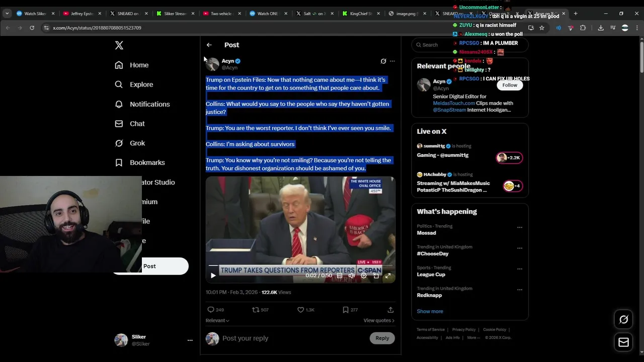
Task: Open Bookmarks in the sidebar
Action: pos(140,162)
